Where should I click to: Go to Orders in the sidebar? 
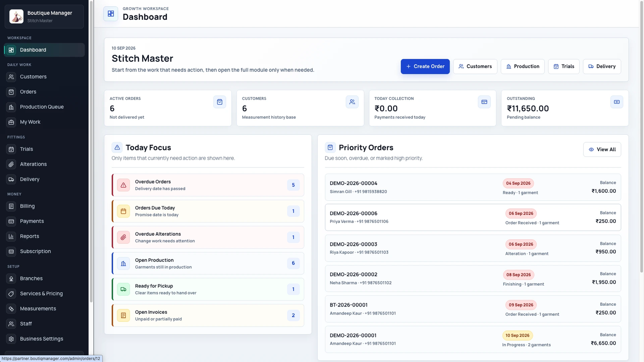pyautogui.click(x=44, y=92)
